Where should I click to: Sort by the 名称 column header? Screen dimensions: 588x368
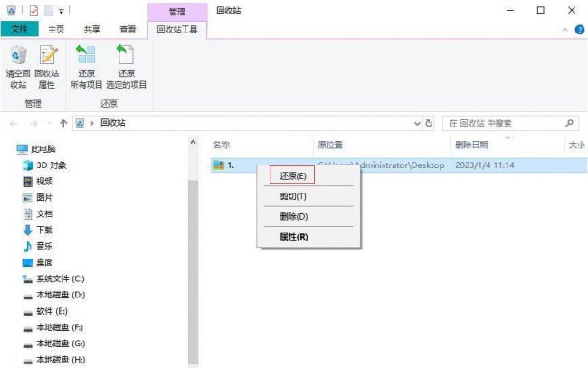click(x=222, y=145)
